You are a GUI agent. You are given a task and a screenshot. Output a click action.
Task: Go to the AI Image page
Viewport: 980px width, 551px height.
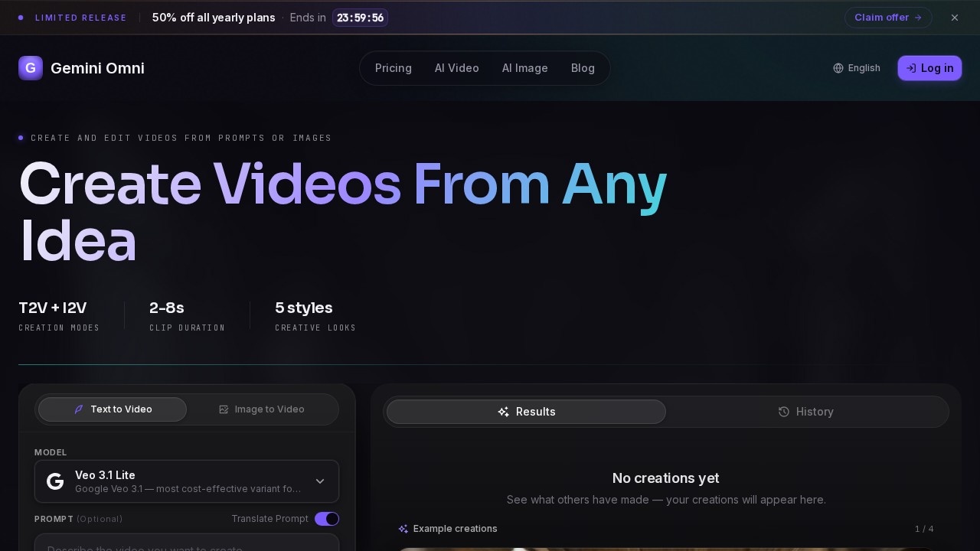click(x=525, y=68)
